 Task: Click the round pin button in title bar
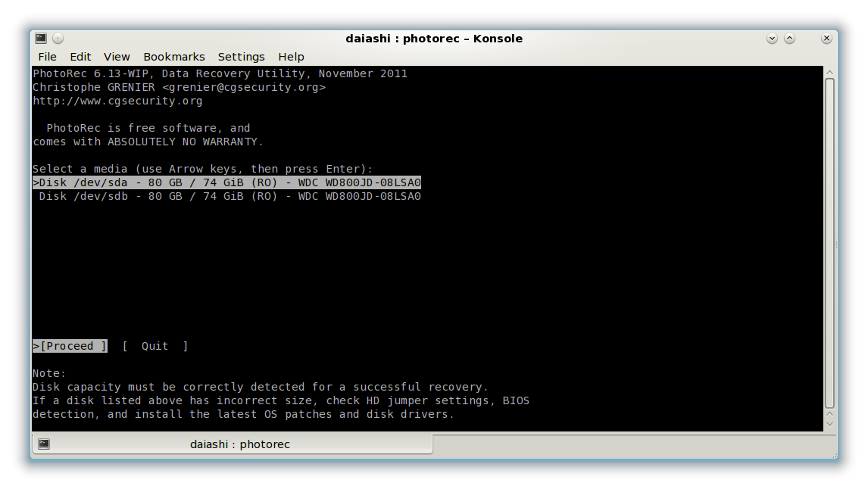58,38
